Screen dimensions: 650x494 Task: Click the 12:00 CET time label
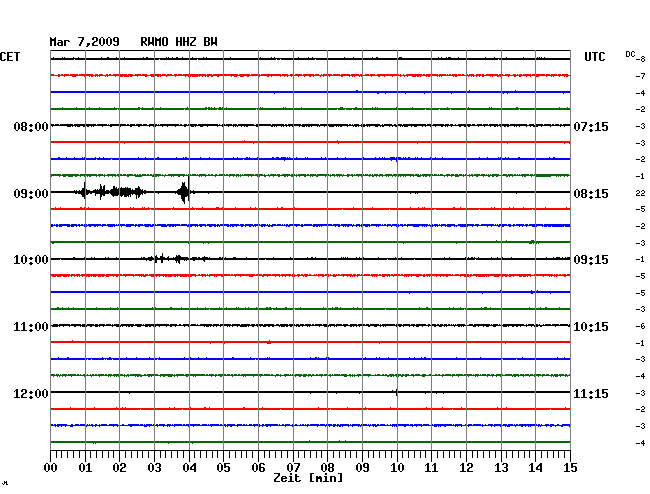click(x=31, y=393)
